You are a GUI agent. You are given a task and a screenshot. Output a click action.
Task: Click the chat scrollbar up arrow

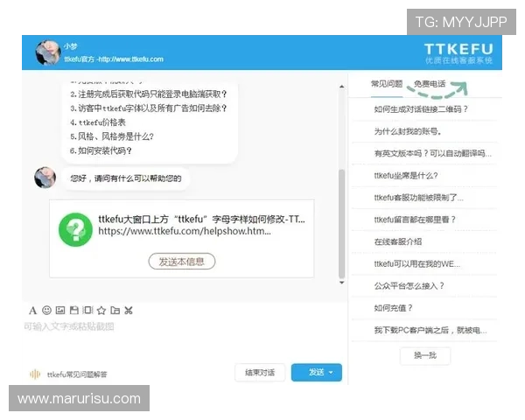coord(341,87)
